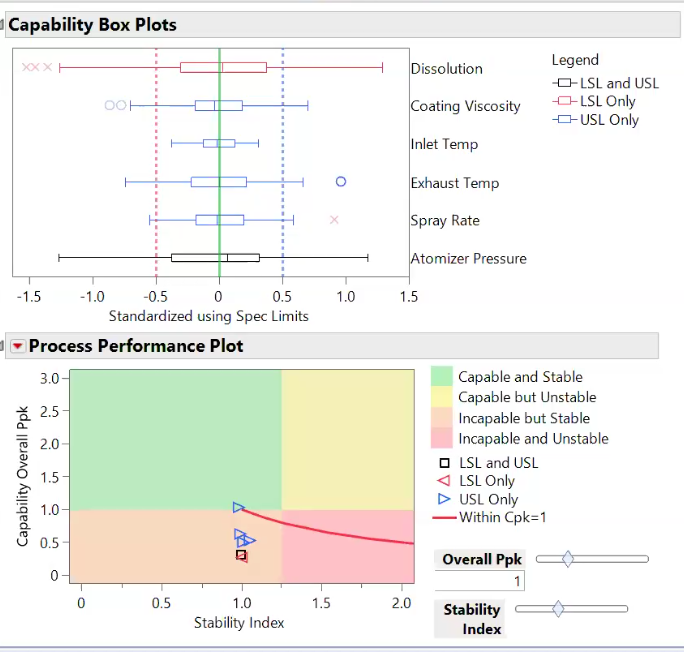Select the Capable and Stable green swatch
Viewport: 684px width, 652px height.
(x=441, y=376)
